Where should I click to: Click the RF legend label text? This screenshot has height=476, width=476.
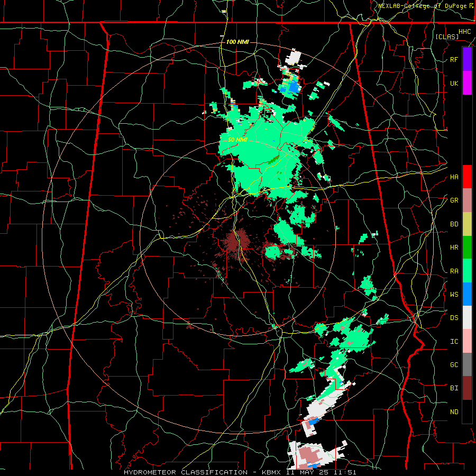454,59
